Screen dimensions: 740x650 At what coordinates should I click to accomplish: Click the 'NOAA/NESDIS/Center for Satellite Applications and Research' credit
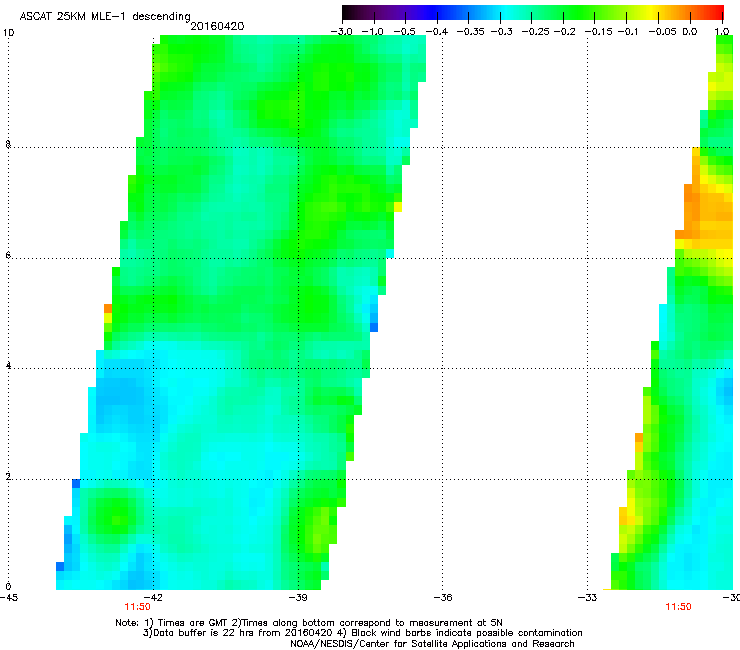[432, 644]
